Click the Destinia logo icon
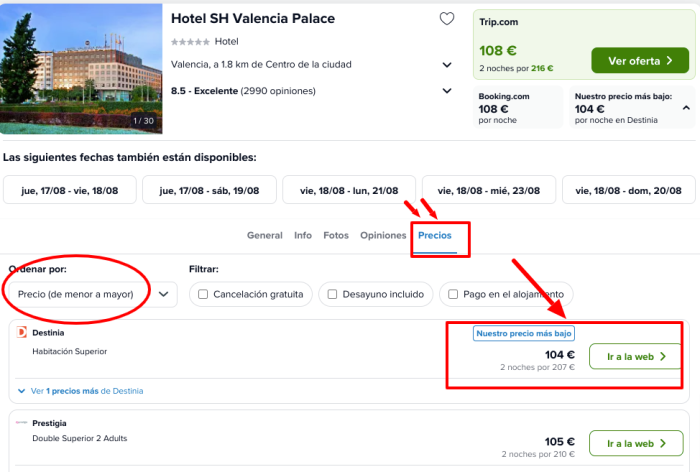Viewport: 700px width, 472px height. tap(21, 333)
